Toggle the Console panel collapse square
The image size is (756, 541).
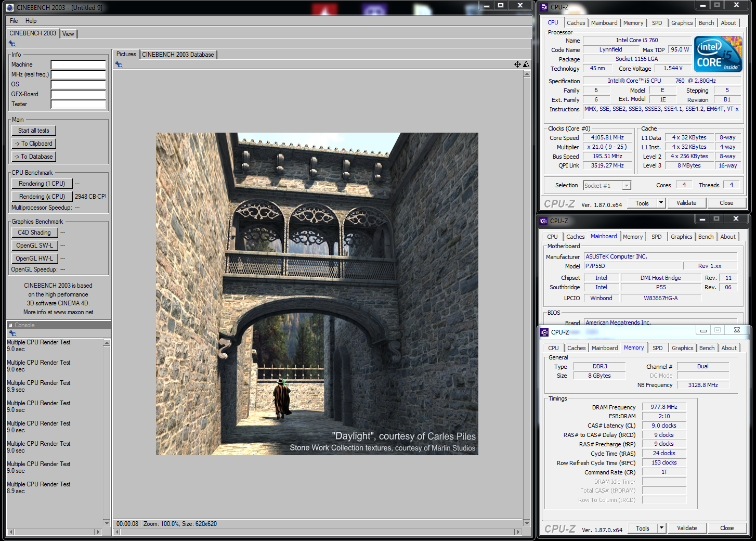[x=10, y=325]
